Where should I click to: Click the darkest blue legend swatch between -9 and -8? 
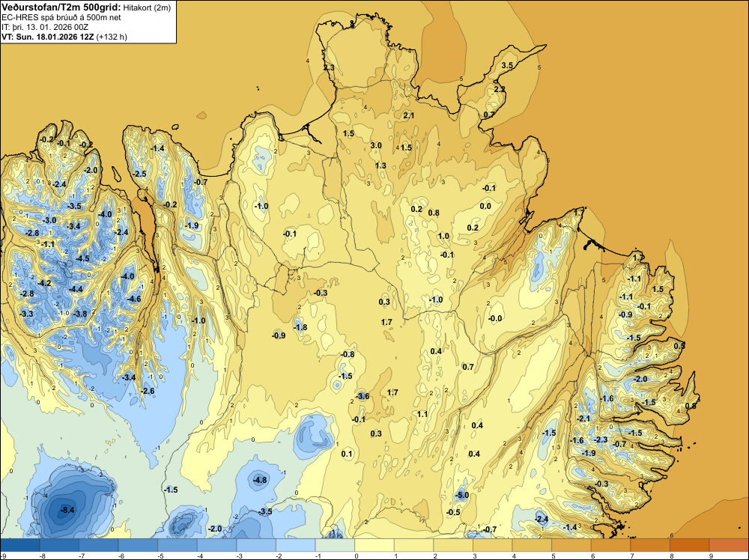coord(20,545)
